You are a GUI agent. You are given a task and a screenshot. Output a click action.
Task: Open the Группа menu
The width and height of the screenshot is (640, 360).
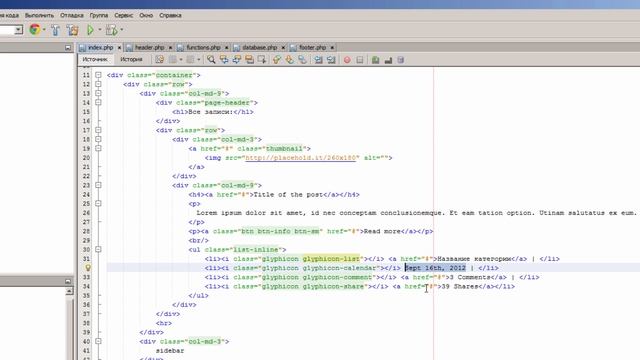pyautogui.click(x=99, y=16)
